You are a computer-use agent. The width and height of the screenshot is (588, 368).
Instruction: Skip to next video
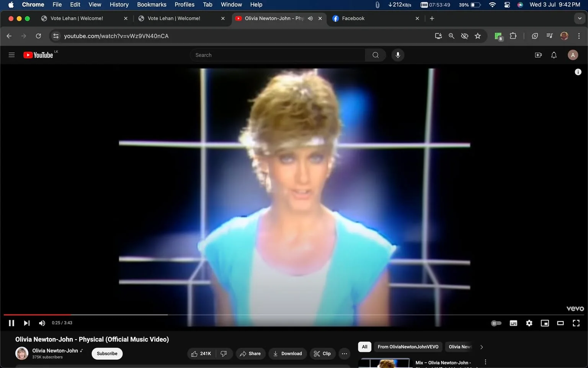click(26, 323)
